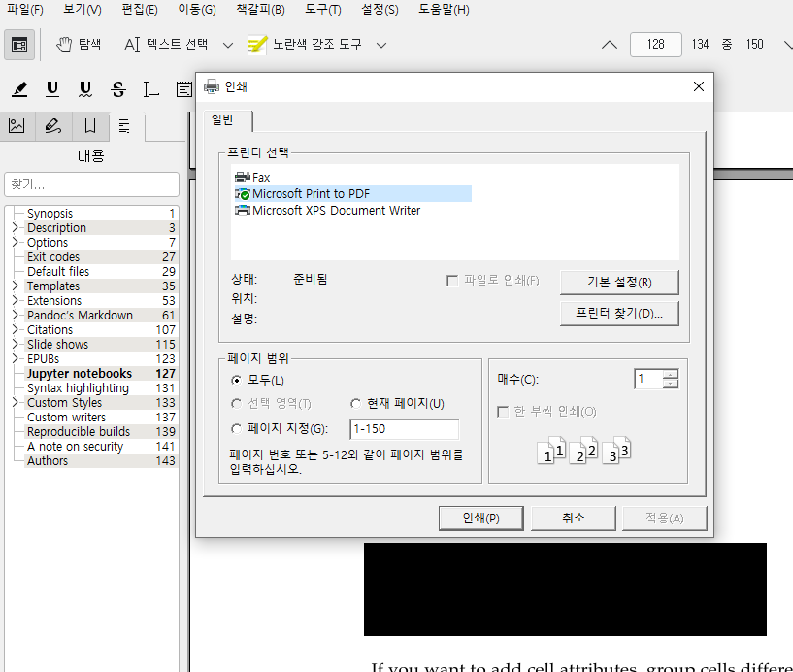Show annotations sidebar tab
793x672 pixels.
[x=53, y=125]
